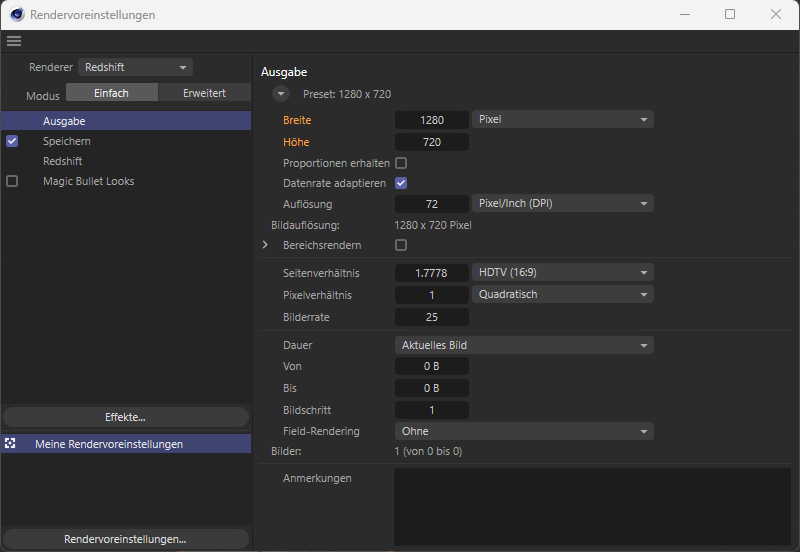Toggle the Bereichsrendern checkbox
Screen dimensions: 800x552
401,245
